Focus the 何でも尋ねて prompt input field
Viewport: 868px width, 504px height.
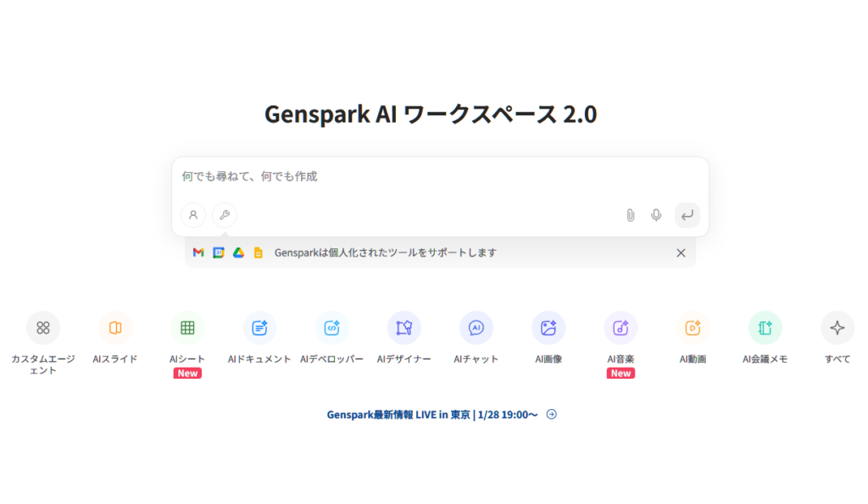(x=439, y=177)
